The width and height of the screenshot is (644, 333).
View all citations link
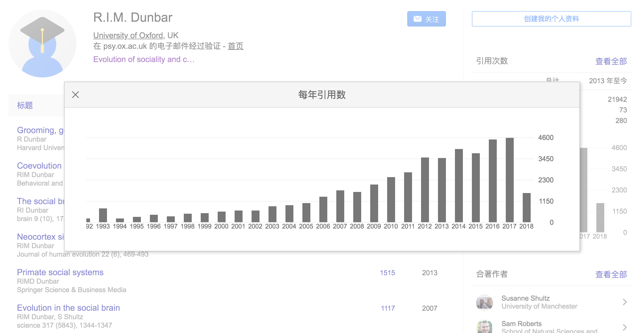point(611,61)
